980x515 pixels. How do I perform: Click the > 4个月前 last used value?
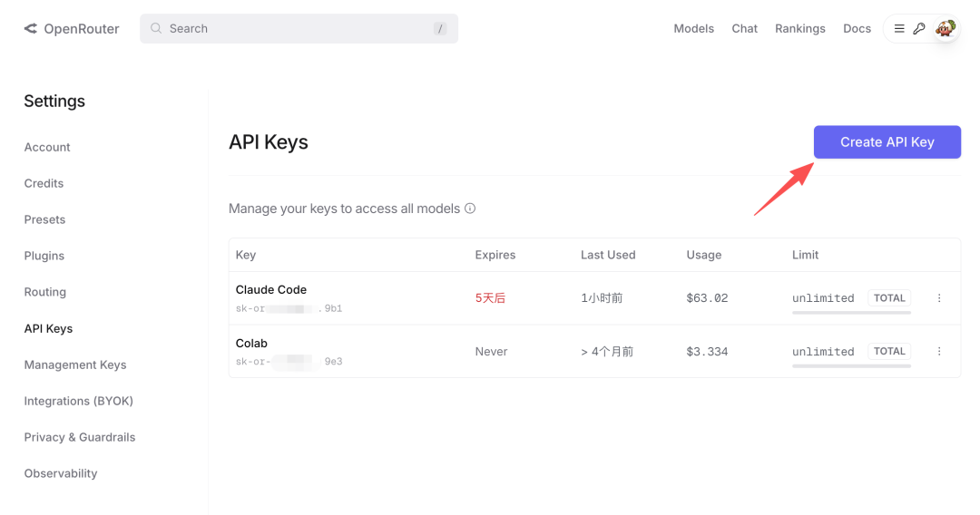pos(607,352)
